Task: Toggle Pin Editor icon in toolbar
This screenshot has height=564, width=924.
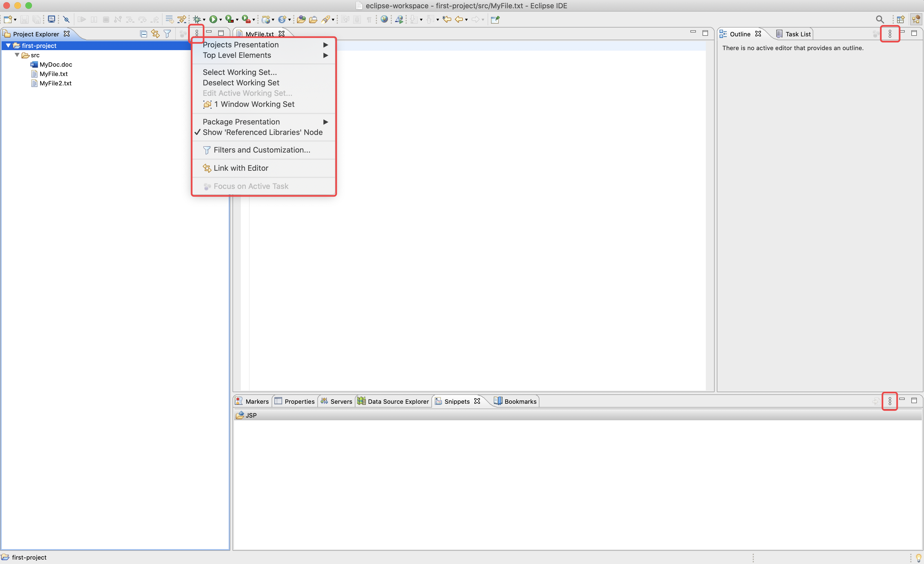Action: [x=495, y=20]
